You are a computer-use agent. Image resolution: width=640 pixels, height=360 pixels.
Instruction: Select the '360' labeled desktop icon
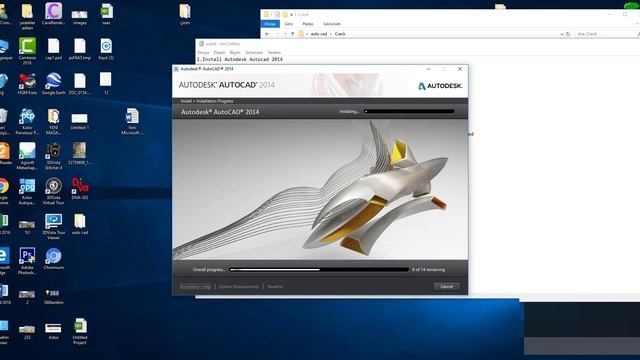pyautogui.click(x=53, y=296)
